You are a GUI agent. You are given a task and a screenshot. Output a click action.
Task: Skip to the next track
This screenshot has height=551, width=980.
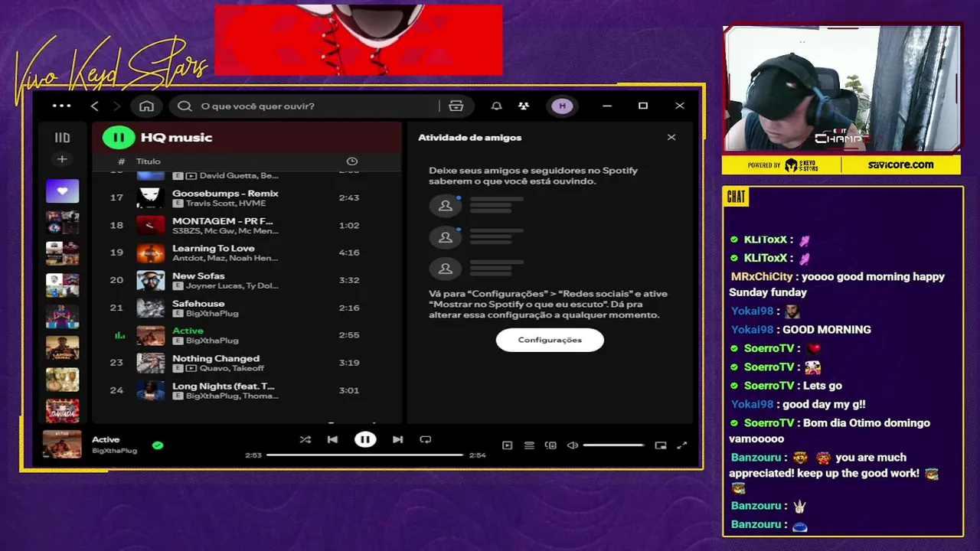[397, 439]
